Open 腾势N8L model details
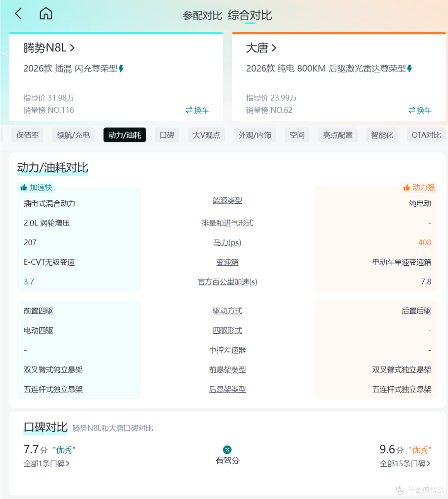The width and height of the screenshot is (448, 499). pos(49,48)
